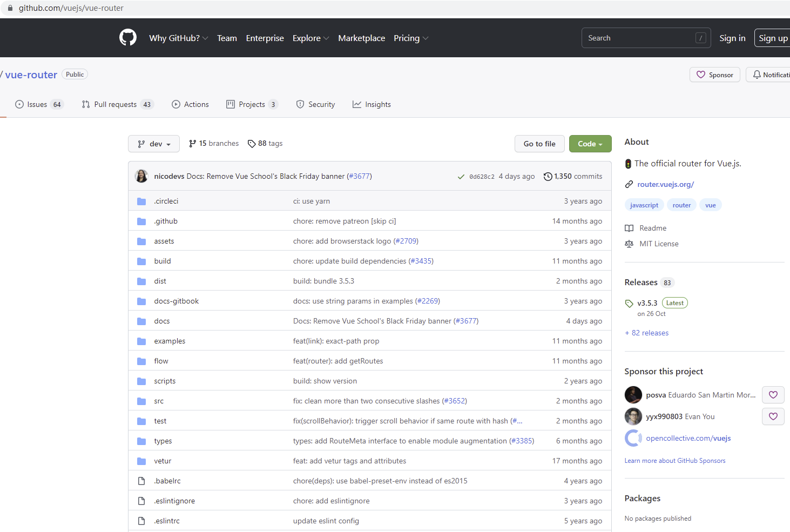
Task: Click Learn more about GitHub Sponsors
Action: click(675, 461)
